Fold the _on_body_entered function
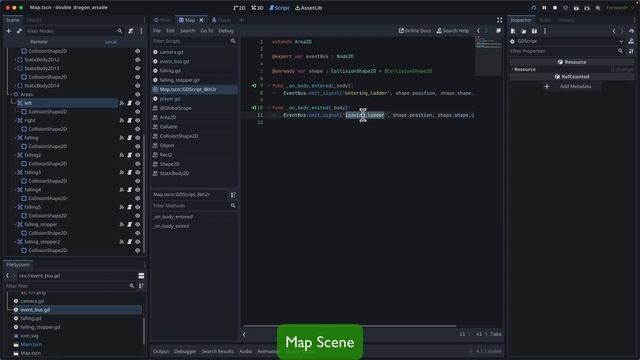This screenshot has height=360, width=640. click(x=269, y=86)
